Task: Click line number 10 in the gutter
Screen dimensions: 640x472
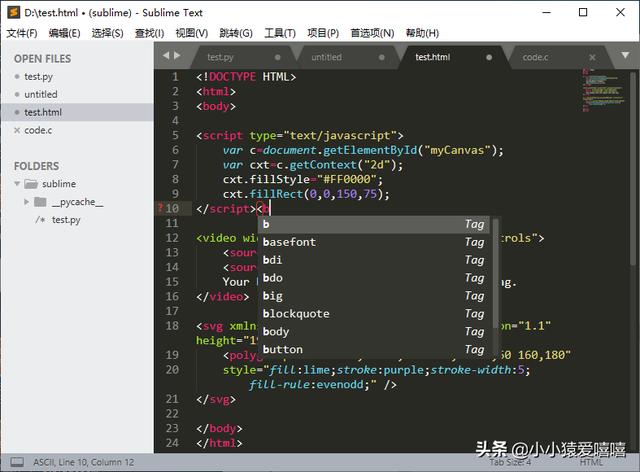Action: (x=172, y=209)
